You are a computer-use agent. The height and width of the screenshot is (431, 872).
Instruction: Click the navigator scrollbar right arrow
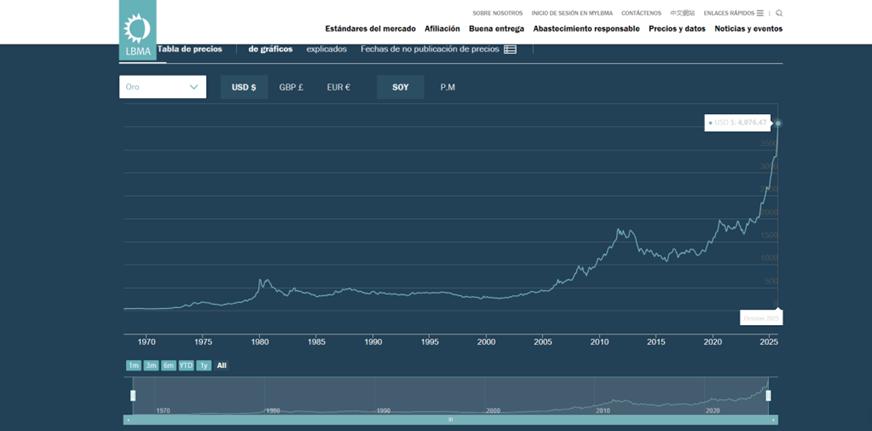pos(772,419)
